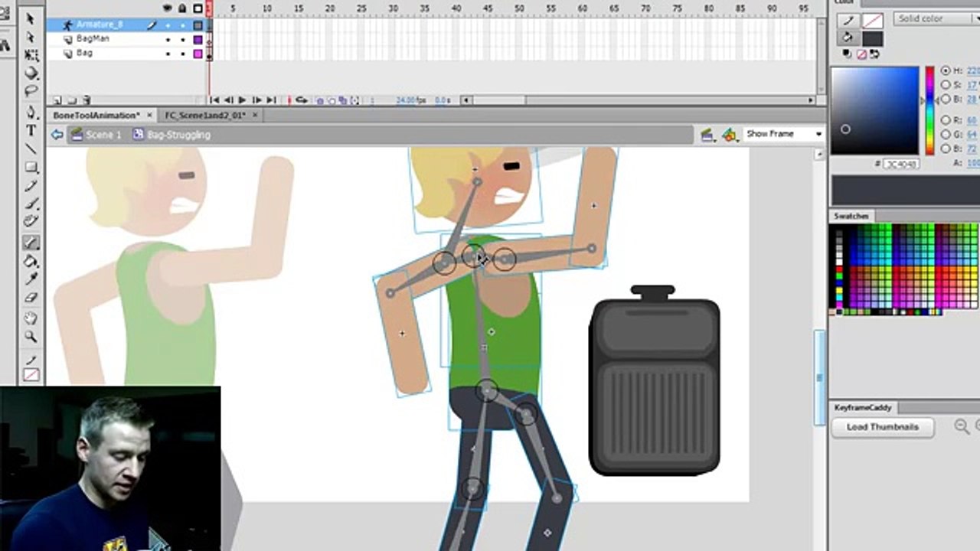Select the Line tool

(x=31, y=148)
